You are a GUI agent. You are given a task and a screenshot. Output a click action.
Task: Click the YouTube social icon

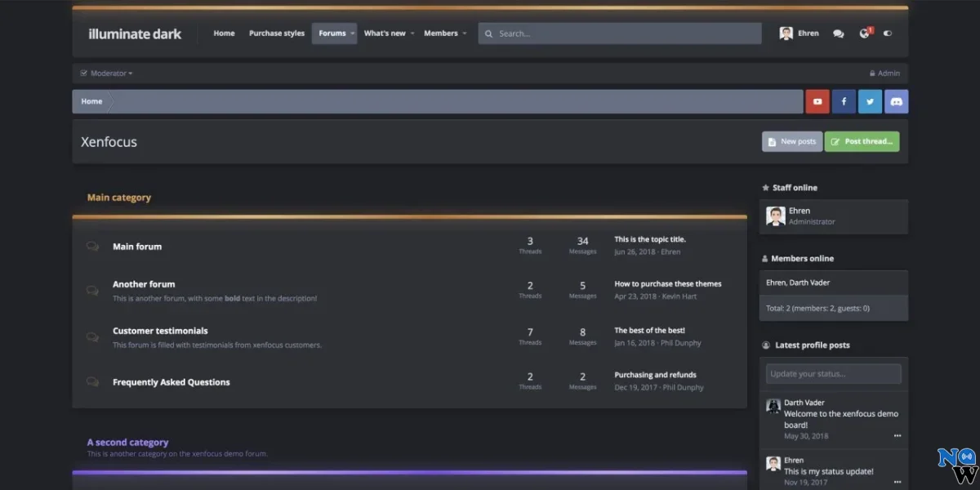(x=817, y=100)
